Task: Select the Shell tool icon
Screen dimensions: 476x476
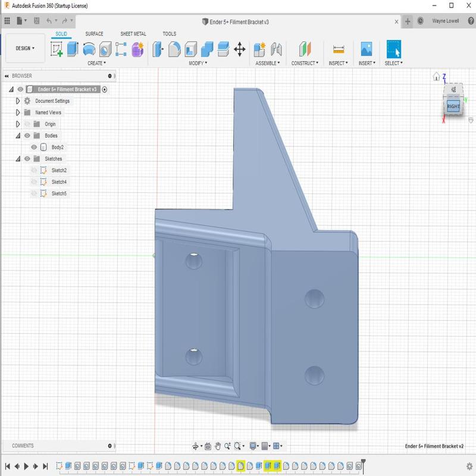Action: pyautogui.click(x=190, y=49)
